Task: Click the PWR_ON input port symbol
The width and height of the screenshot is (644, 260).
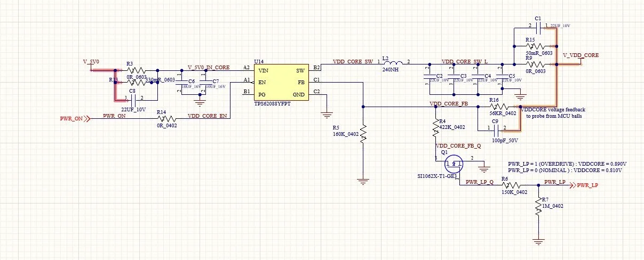Action: (75, 118)
